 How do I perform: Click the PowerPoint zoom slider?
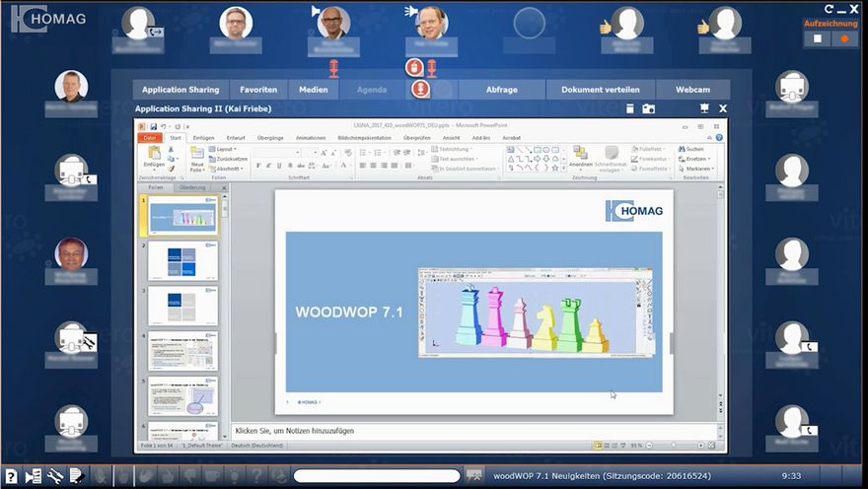point(675,446)
